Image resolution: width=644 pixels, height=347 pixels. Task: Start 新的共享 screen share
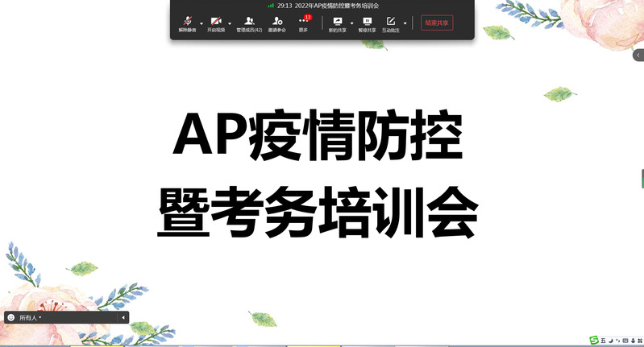coord(337,22)
